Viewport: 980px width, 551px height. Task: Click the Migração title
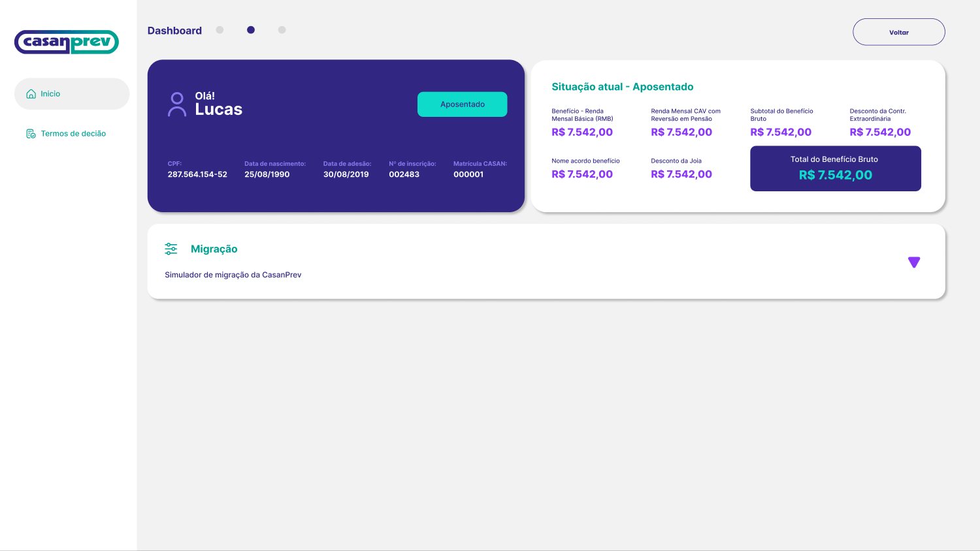pyautogui.click(x=214, y=249)
